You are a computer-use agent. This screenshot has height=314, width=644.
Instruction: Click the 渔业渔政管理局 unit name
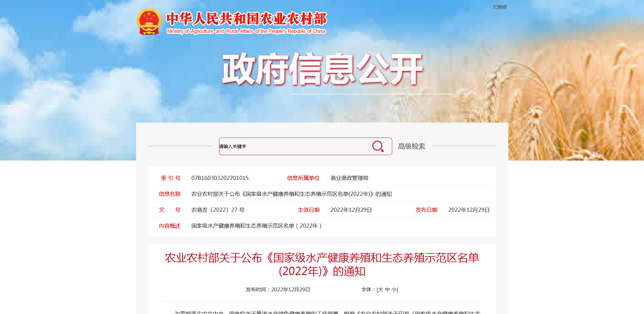[x=349, y=178]
